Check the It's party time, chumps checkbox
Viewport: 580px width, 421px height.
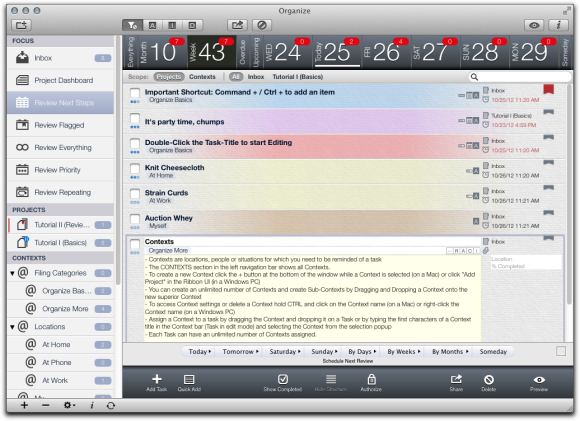[x=135, y=118]
